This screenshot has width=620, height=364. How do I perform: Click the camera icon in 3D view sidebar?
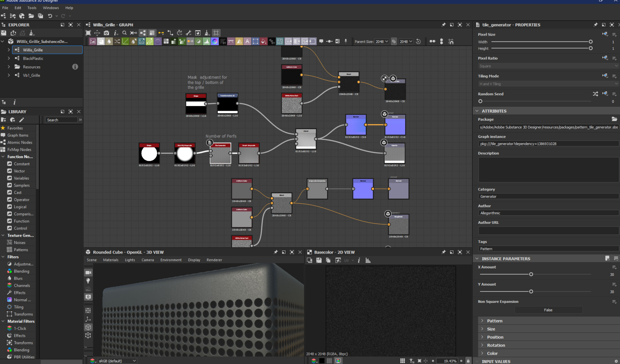[88, 273]
